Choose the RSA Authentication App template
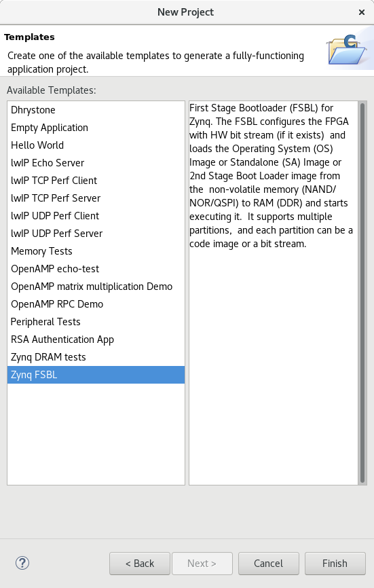 96,339
